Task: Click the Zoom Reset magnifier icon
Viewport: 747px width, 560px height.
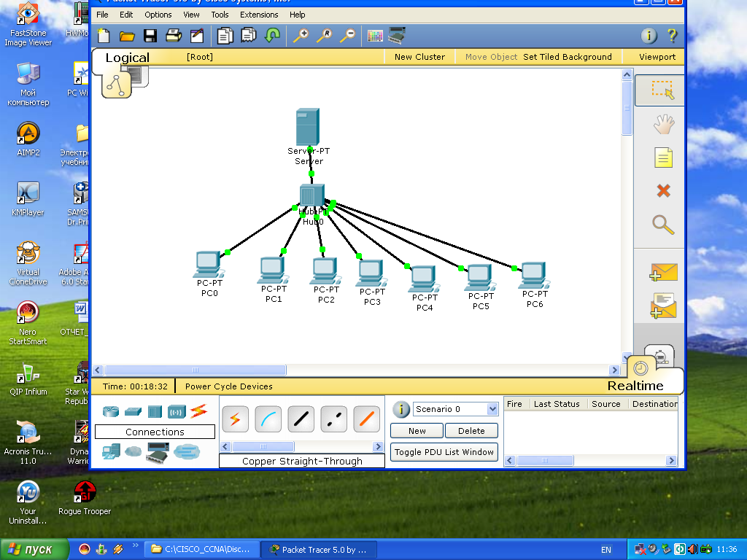Action: pyautogui.click(x=325, y=36)
